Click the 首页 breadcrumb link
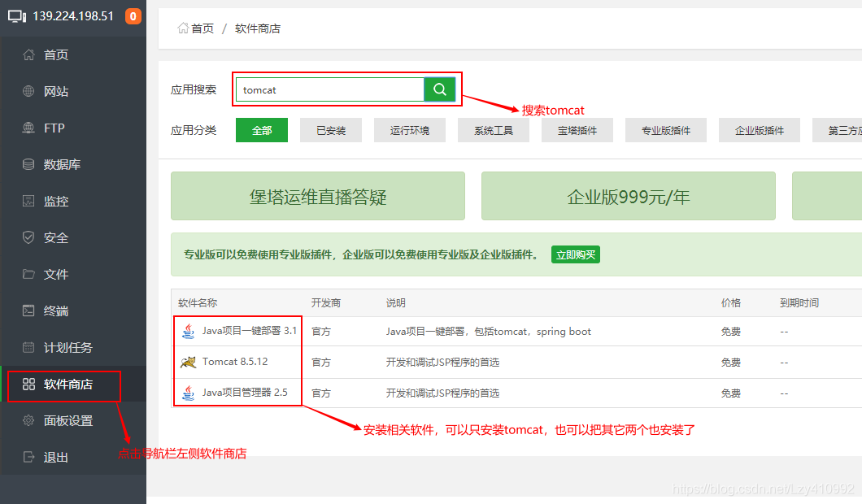This screenshot has width=862, height=504. click(x=202, y=28)
